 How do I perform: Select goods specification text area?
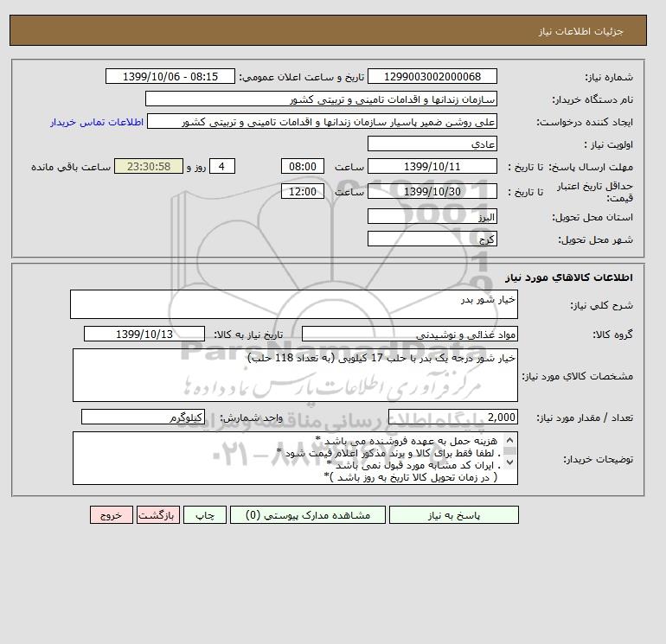coord(295,375)
